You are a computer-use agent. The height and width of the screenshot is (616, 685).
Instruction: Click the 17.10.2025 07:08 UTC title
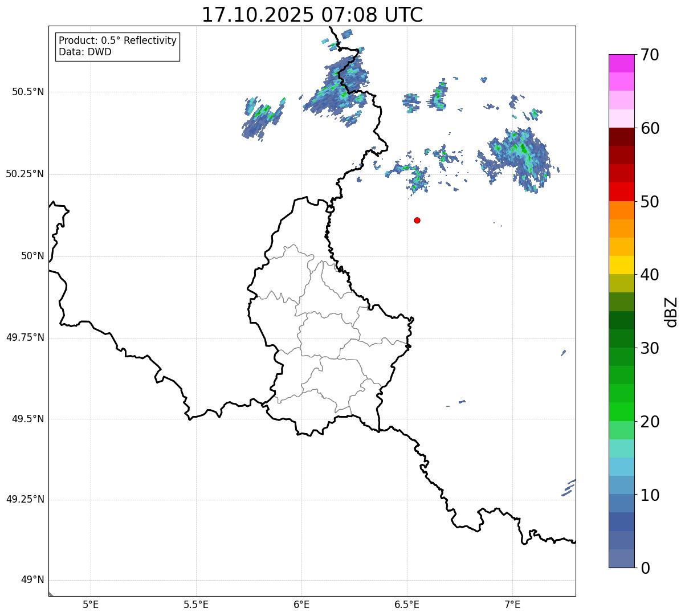click(x=312, y=15)
